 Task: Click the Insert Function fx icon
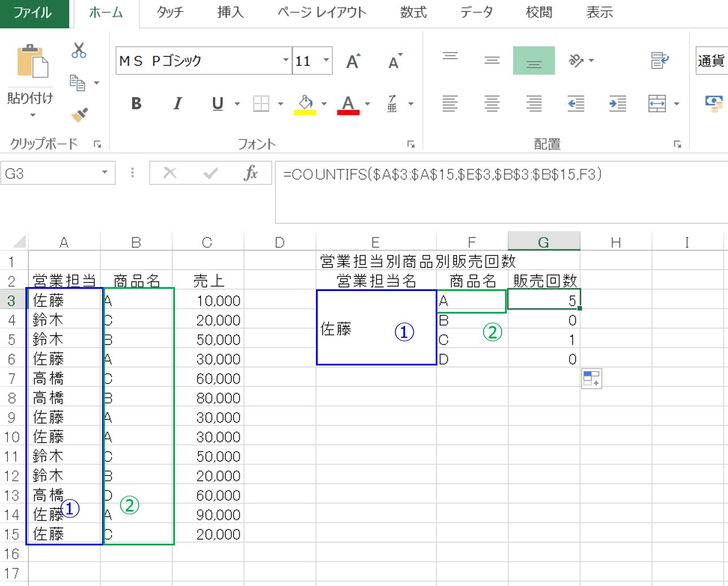click(251, 173)
